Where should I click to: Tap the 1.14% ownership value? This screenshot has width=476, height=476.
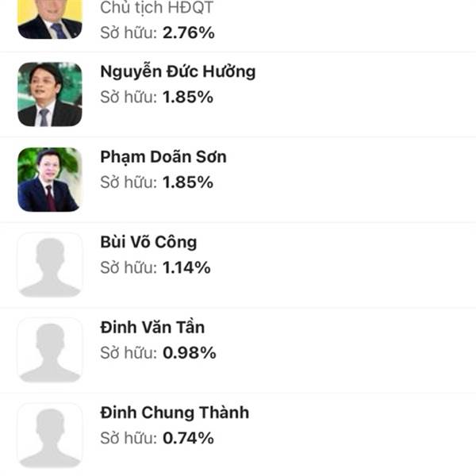click(x=186, y=267)
